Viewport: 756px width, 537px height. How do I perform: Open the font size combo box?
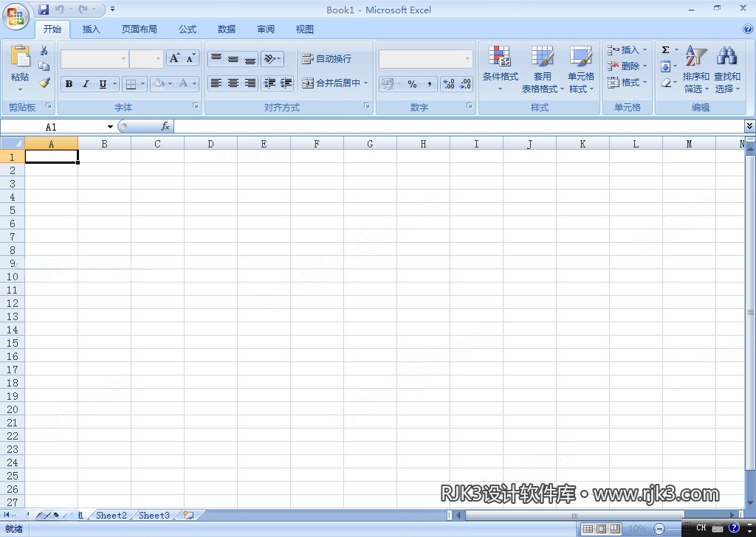[147, 59]
